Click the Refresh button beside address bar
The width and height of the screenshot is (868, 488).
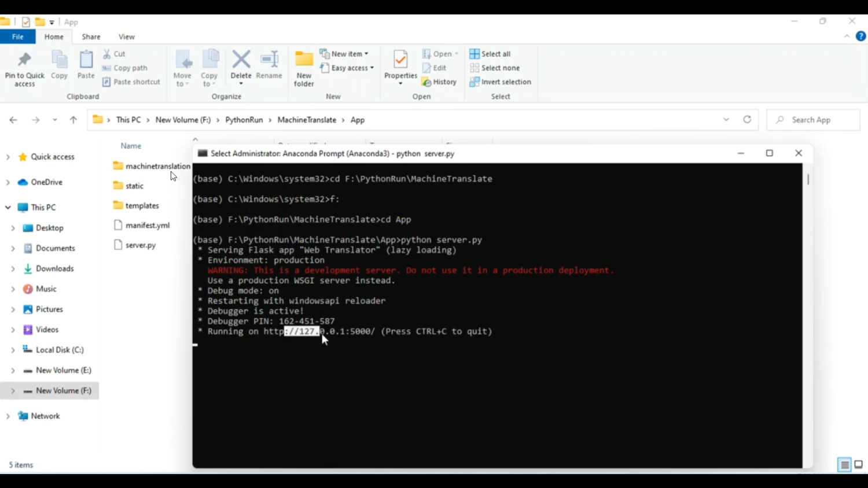pyautogui.click(x=747, y=120)
